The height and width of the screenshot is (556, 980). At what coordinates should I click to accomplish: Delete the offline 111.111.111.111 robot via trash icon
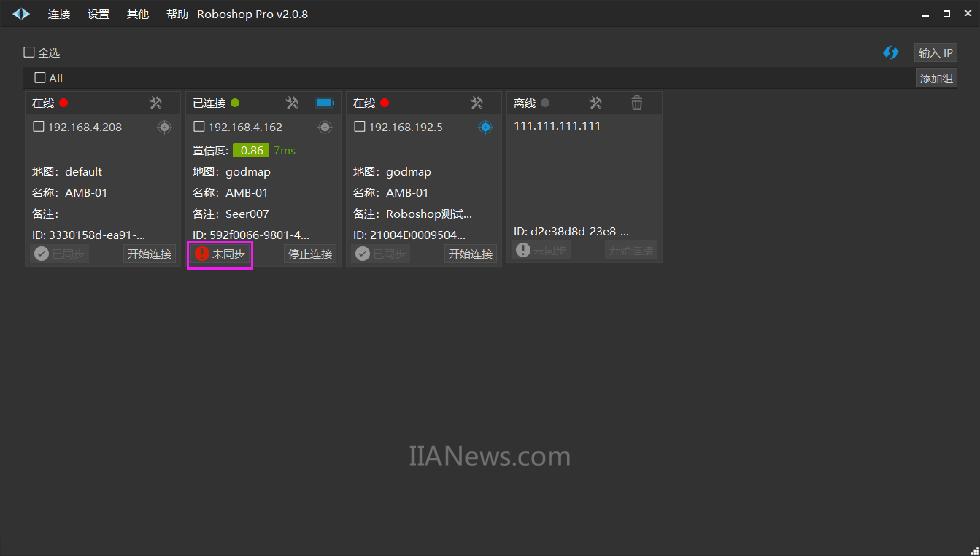637,103
